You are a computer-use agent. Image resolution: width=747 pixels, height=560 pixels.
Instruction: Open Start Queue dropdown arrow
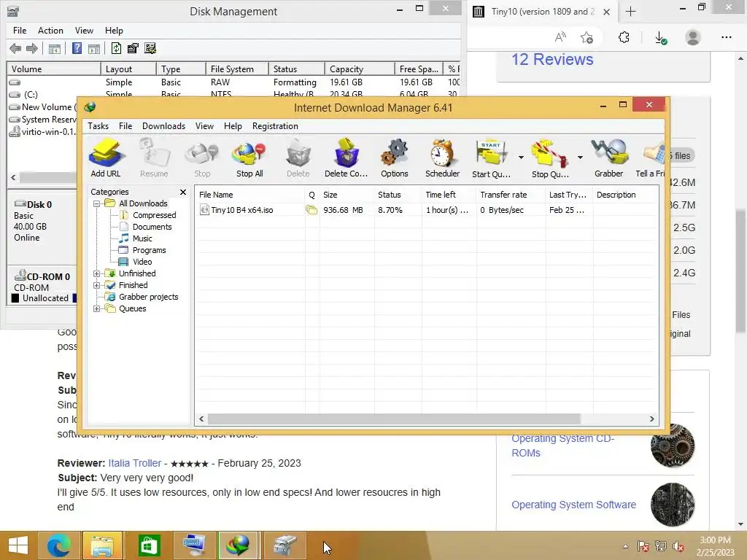tap(521, 157)
